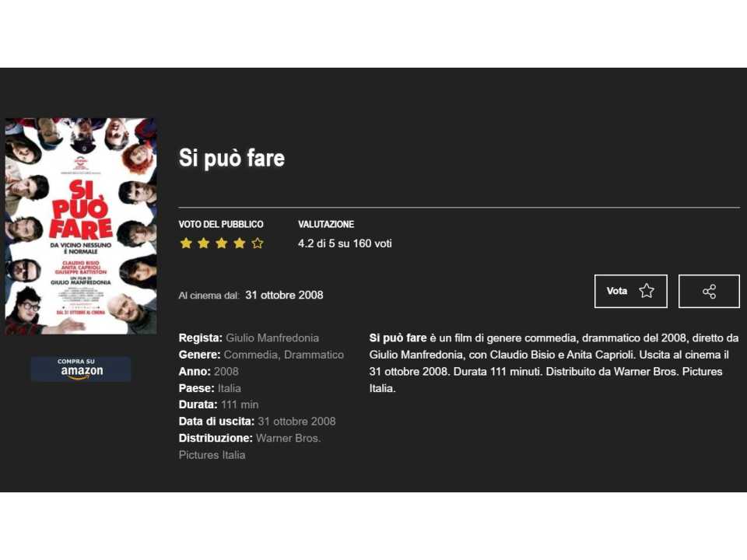Click bold Si può fare in description
Screen dimensions: 747x560
coord(398,338)
